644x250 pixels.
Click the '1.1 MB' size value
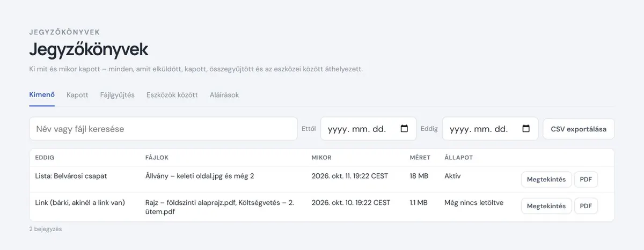[x=419, y=202]
